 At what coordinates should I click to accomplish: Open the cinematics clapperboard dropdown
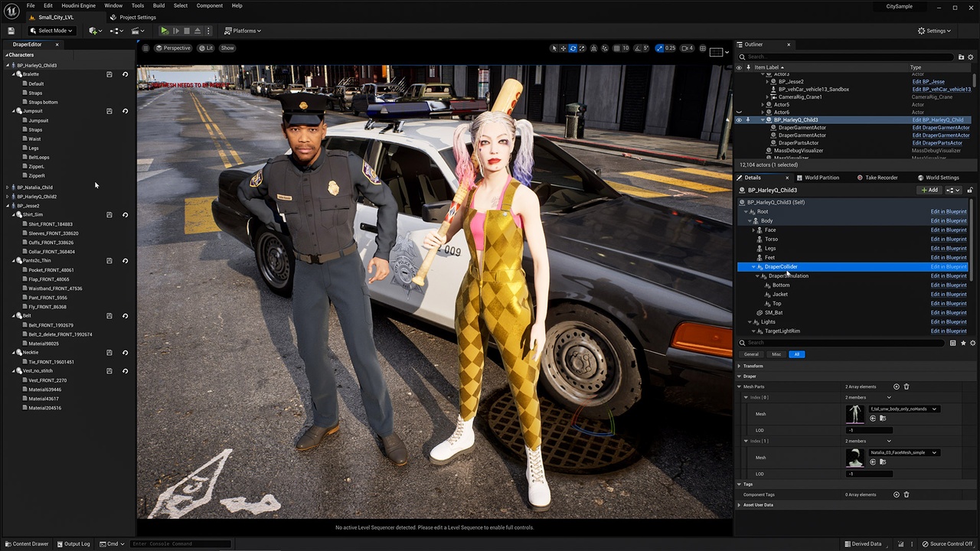138,31
